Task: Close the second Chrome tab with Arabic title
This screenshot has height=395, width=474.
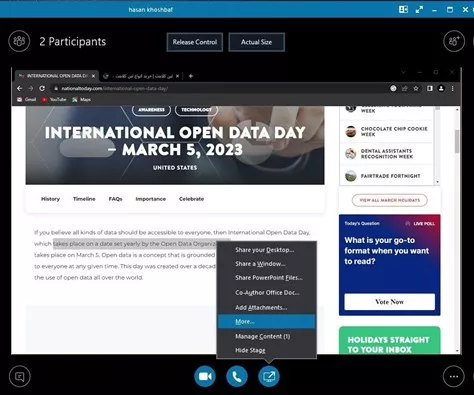Action: point(177,76)
